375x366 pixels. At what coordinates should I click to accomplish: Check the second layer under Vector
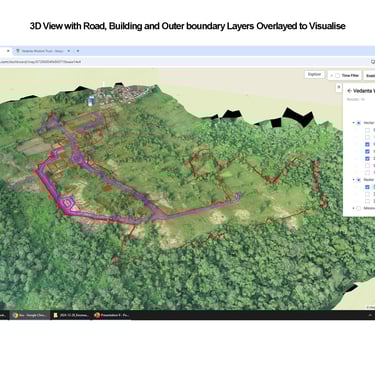coord(367,137)
